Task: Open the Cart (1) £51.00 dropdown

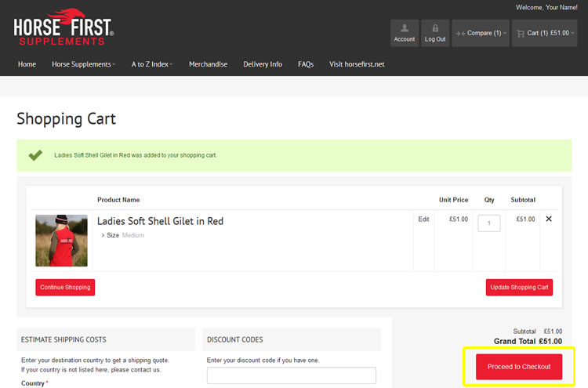Action: coord(545,33)
